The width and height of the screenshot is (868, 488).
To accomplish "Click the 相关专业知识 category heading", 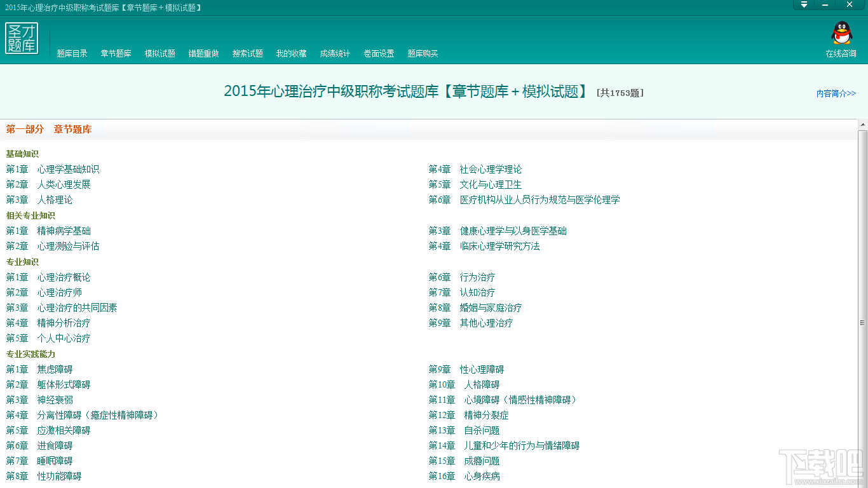I will 31,215.
